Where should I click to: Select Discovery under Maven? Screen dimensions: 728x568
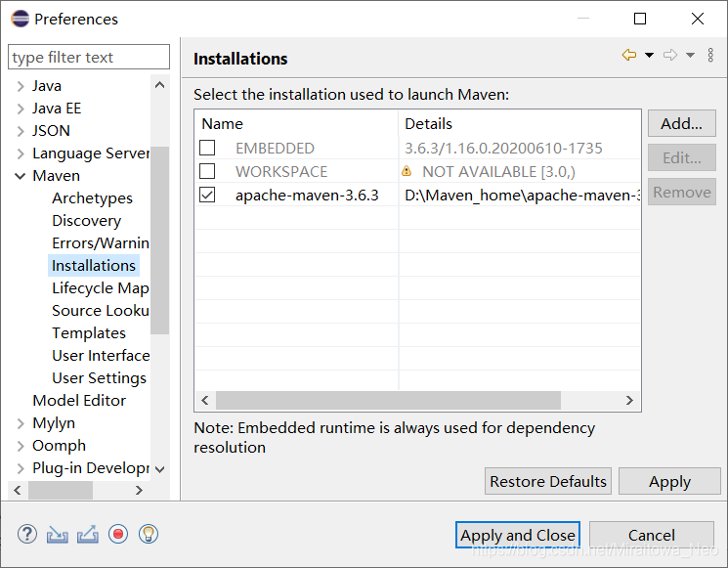pyautogui.click(x=86, y=221)
